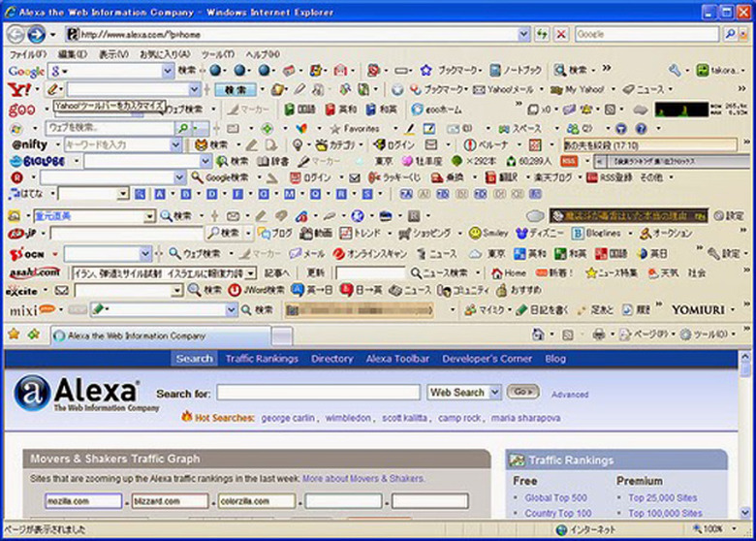Click the Alexa globe logo

(32, 398)
